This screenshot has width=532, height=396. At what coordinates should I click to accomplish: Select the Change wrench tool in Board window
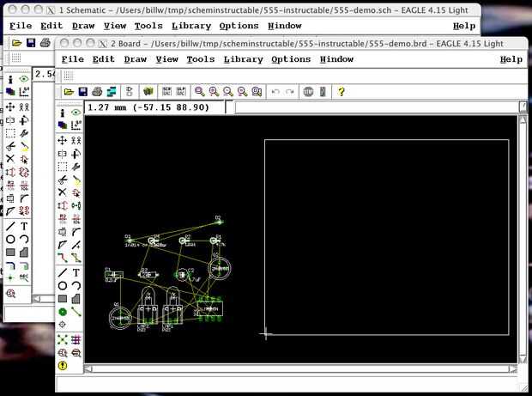coord(76,167)
